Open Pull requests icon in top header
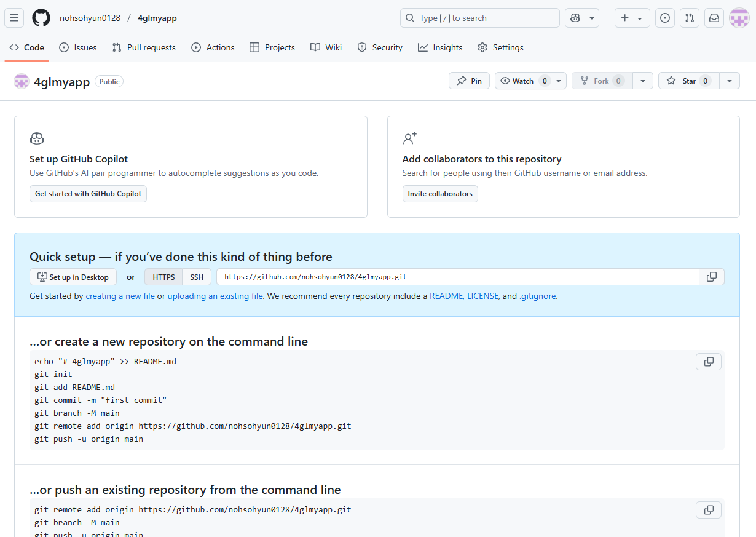 click(x=690, y=18)
